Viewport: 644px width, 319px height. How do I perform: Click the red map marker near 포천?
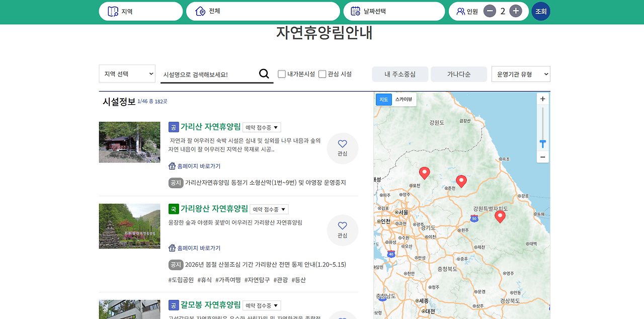(x=425, y=173)
